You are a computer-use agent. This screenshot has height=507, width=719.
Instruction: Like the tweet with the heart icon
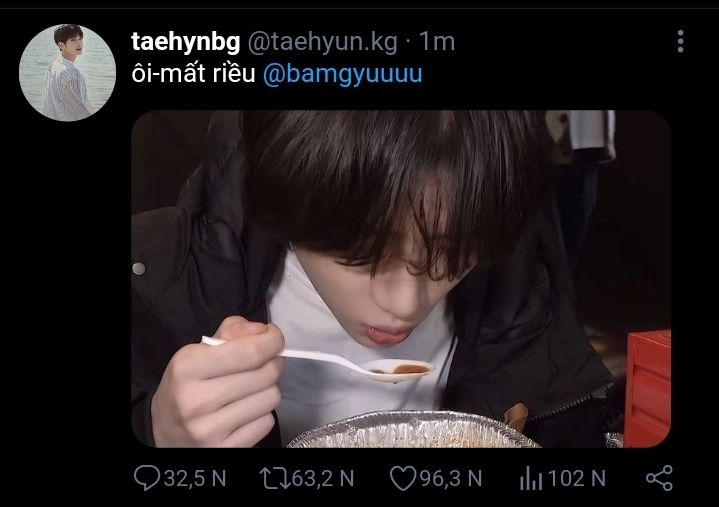[402, 478]
